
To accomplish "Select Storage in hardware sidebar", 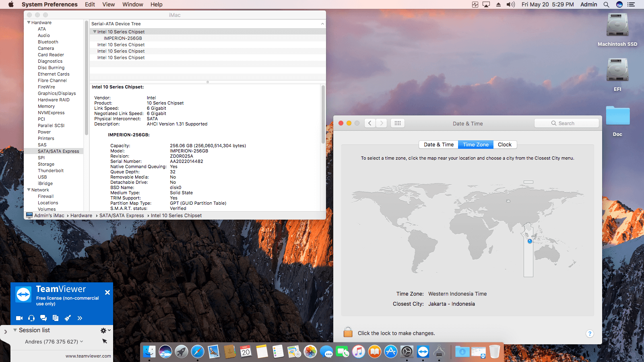I will pos(46,164).
